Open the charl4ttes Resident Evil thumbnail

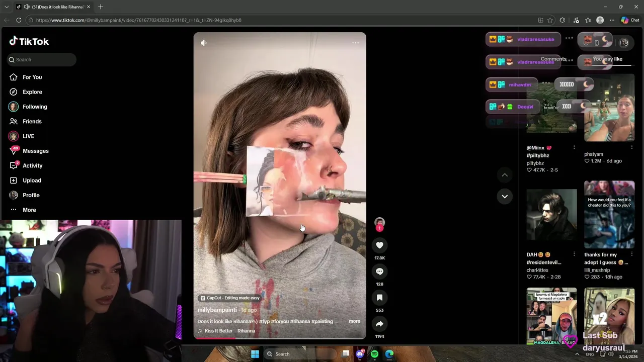click(552, 215)
